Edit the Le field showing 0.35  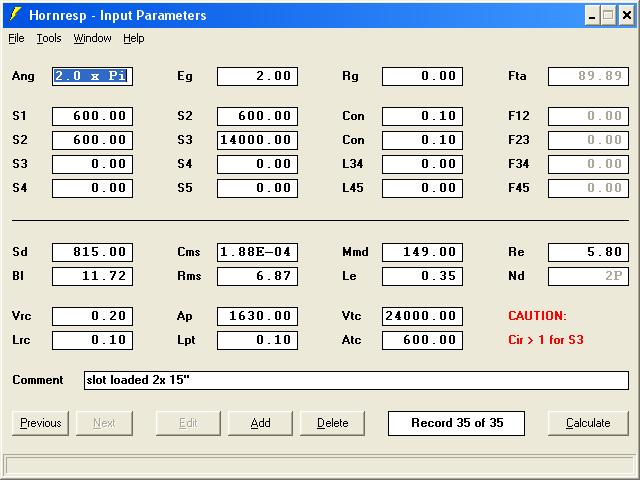[422, 276]
